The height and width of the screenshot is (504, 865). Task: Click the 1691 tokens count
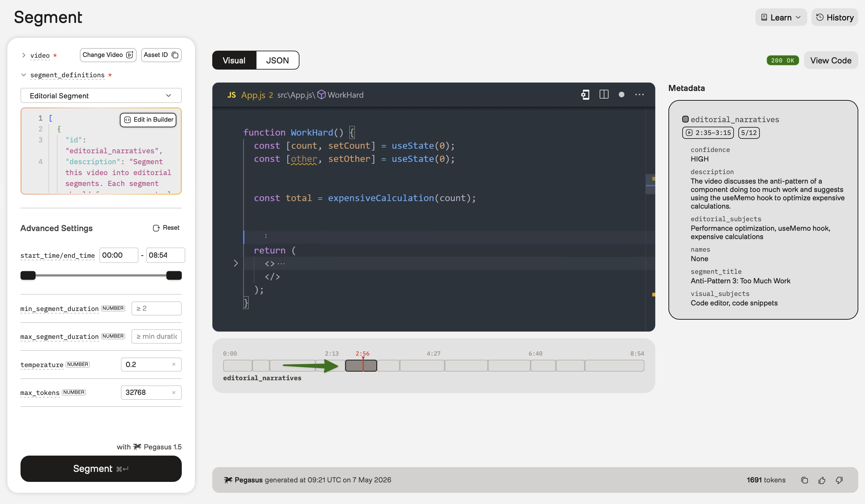(x=766, y=480)
